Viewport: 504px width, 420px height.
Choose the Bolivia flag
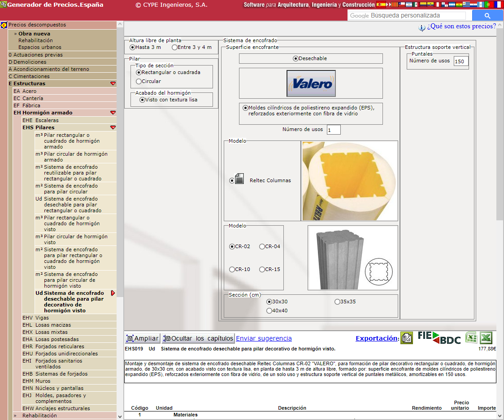(x=459, y=4)
